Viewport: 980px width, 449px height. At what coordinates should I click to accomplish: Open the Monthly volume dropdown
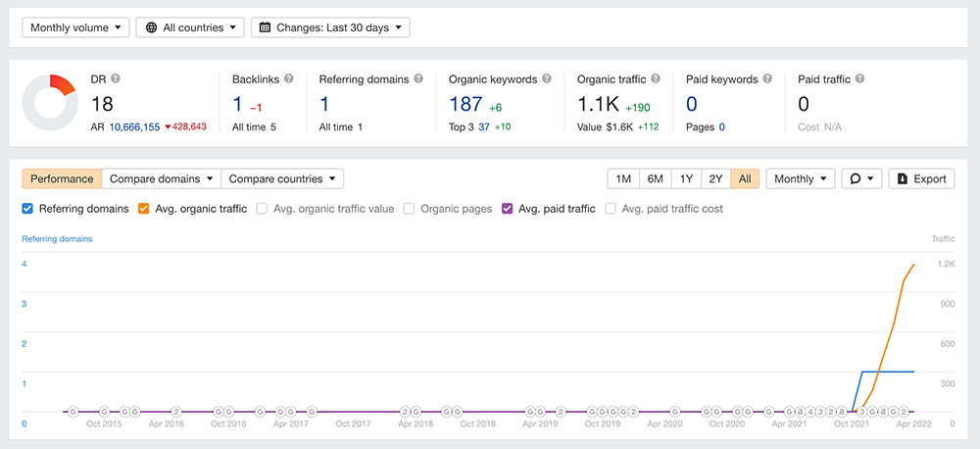75,27
